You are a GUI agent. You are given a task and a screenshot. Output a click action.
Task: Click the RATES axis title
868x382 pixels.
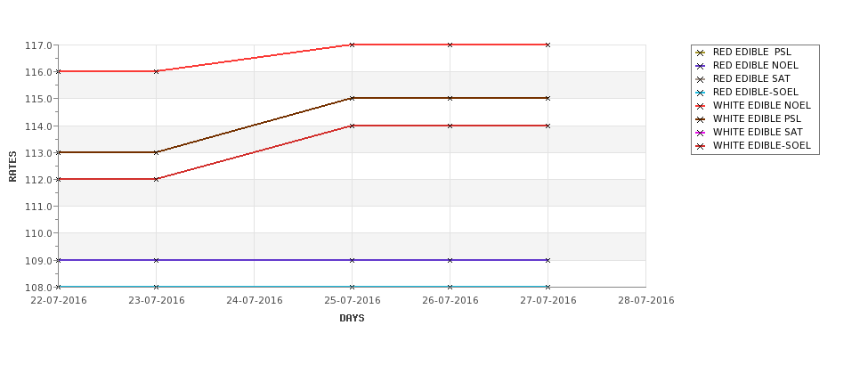[x=12, y=167]
